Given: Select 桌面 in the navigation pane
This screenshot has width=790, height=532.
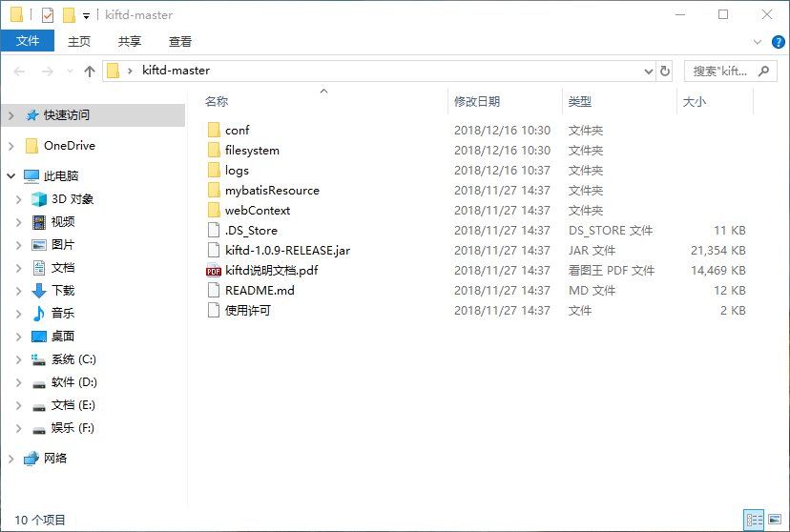Looking at the screenshot, I should click(63, 337).
